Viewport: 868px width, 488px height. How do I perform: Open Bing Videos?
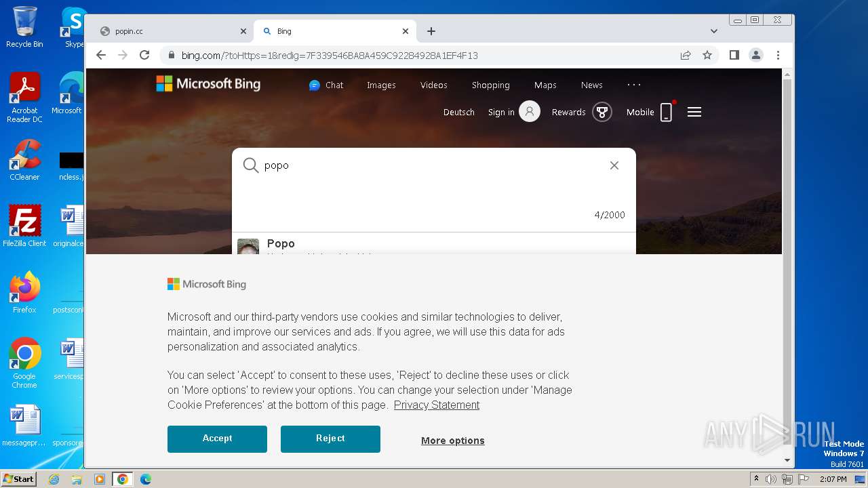[x=434, y=85]
